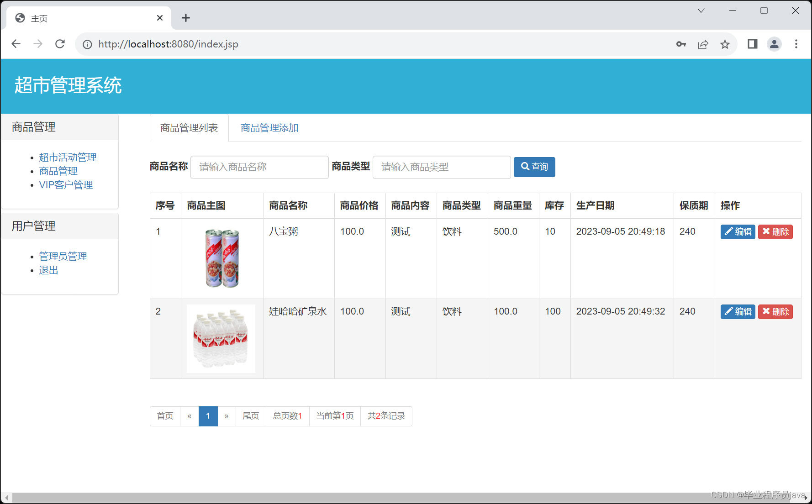View site information icon in address bar
Screen dimensions: 812x504
pos(87,44)
